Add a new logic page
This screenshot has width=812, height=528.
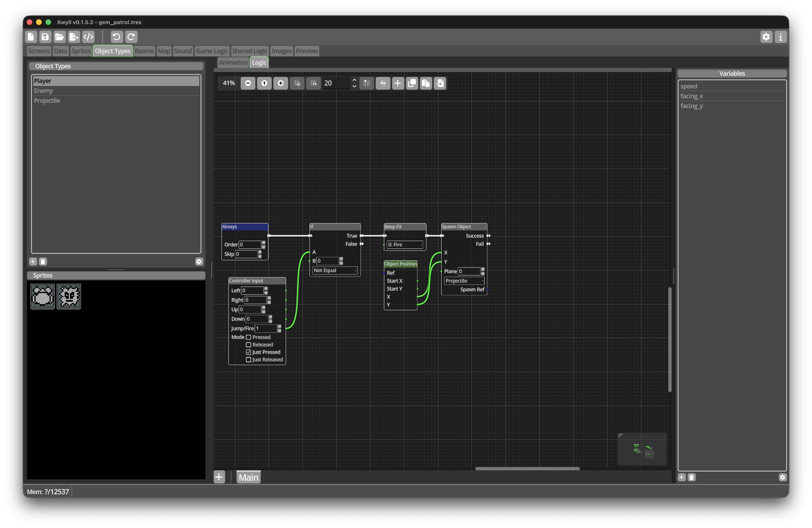tap(219, 477)
